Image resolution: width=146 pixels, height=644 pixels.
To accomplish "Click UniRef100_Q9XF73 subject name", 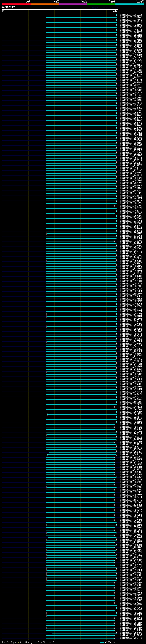I will pyautogui.click(x=131, y=284).
